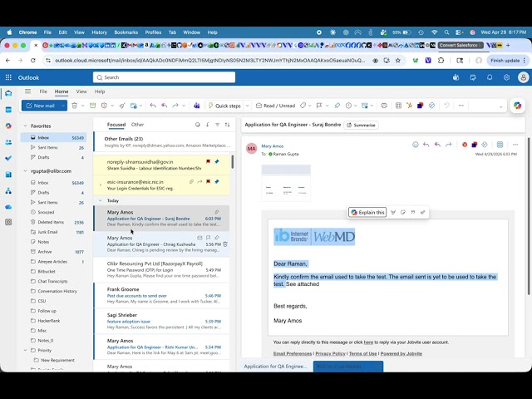The width and height of the screenshot is (532, 399).
Task: Click the Delete trash icon in ribbon
Action: point(74,106)
